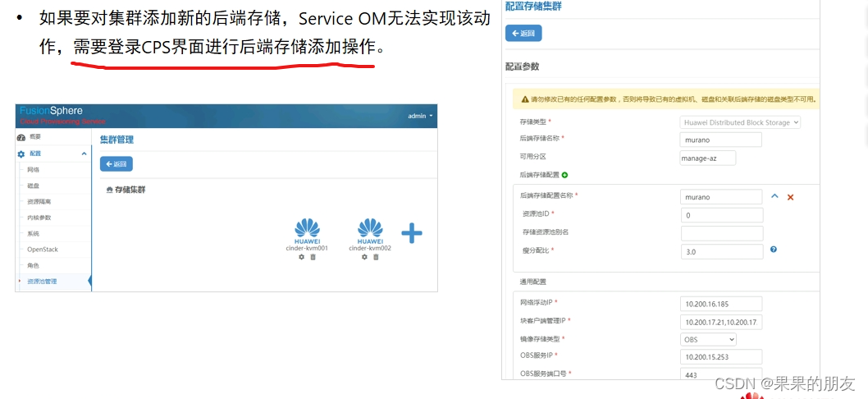Click the 配置 gear icon in sidebar
Screen dimensions: 868x399
click(21, 154)
